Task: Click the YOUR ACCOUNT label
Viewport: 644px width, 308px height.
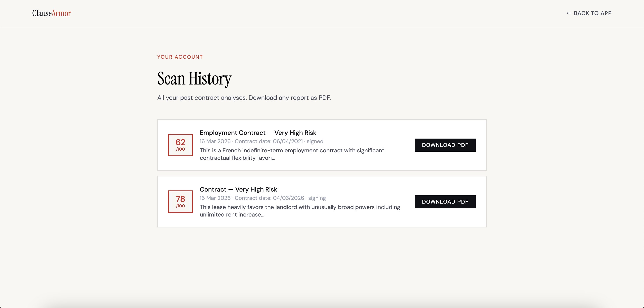Action: point(180,57)
